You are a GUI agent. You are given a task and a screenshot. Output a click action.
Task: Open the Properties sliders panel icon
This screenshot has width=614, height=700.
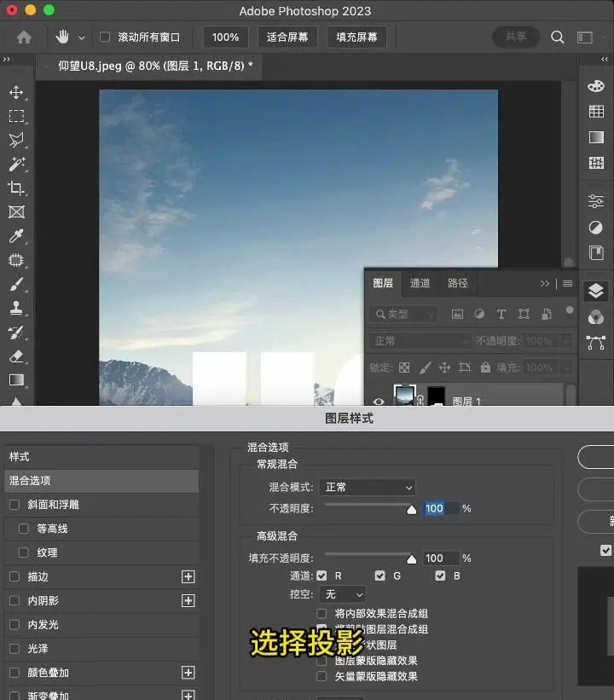[596, 201]
